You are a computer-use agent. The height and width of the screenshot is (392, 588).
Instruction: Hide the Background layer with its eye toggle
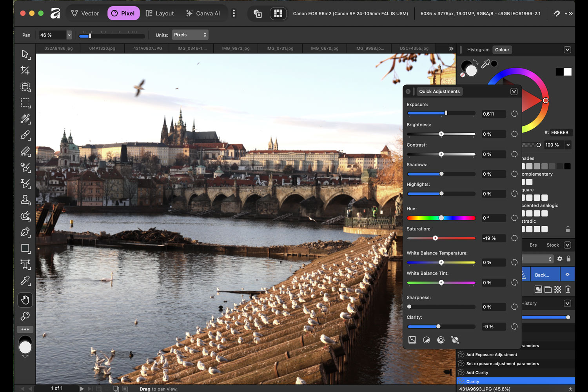tap(567, 274)
